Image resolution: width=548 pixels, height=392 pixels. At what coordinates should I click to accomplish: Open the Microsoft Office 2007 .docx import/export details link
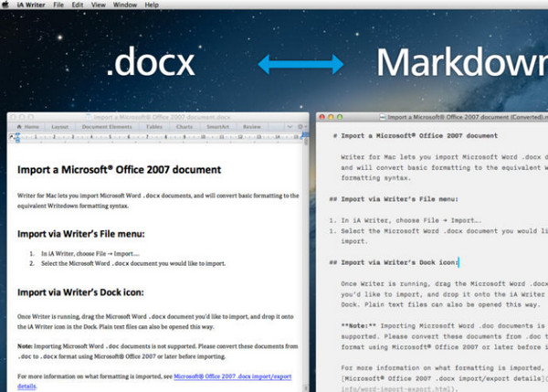233,376
